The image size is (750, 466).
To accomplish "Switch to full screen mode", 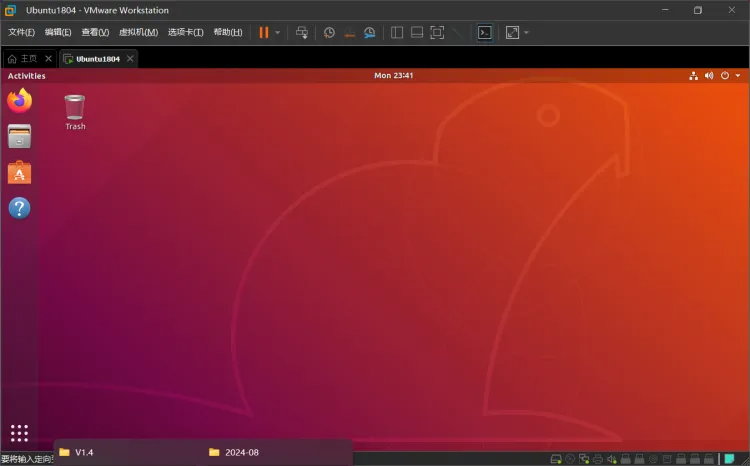I will click(437, 33).
